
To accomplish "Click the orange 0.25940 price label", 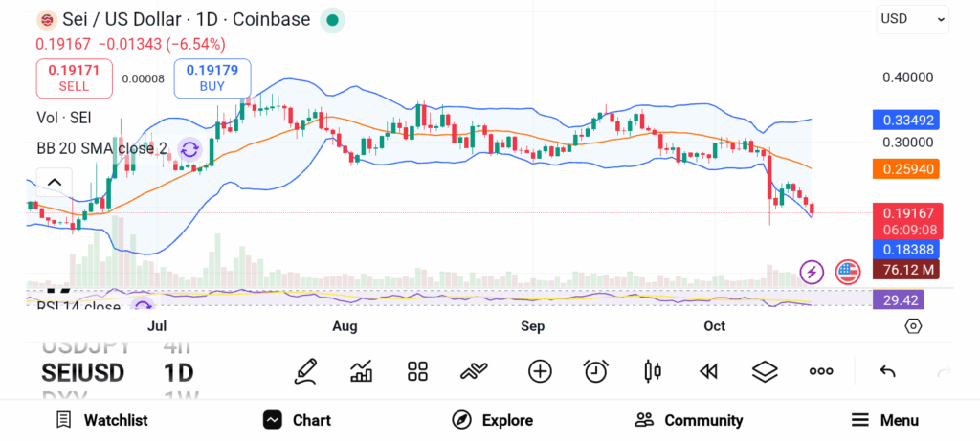I will click(905, 169).
